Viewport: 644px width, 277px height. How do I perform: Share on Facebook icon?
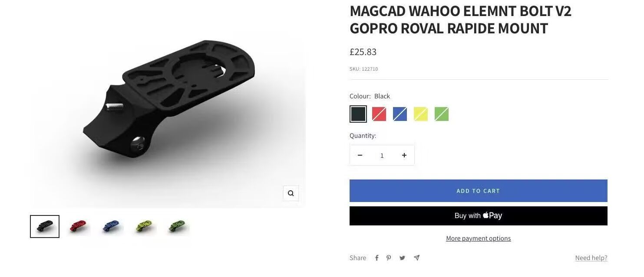(377, 258)
